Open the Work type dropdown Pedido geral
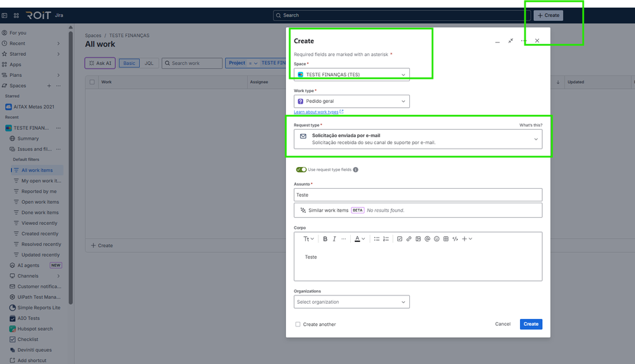The width and height of the screenshot is (635, 364). [352, 101]
